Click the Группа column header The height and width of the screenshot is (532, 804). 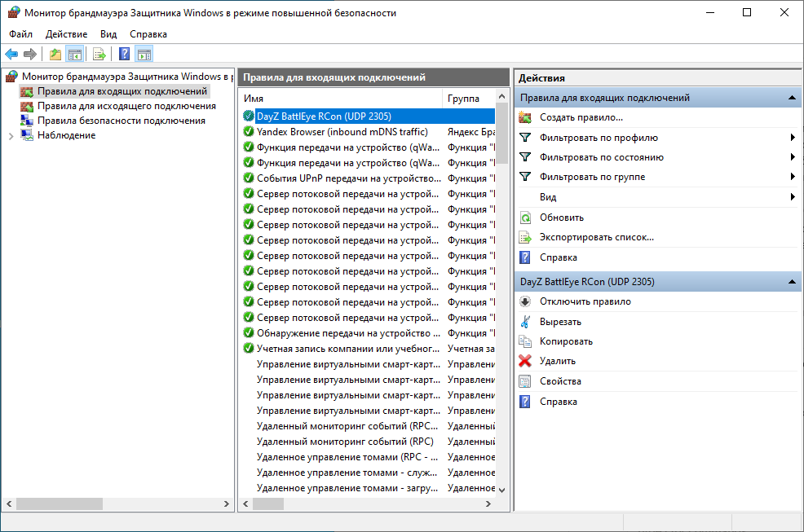469,99
